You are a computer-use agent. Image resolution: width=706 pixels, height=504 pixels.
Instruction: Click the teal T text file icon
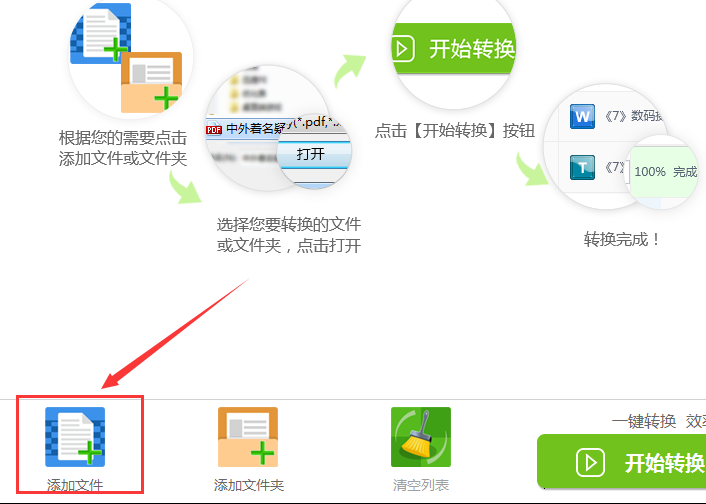(582, 168)
